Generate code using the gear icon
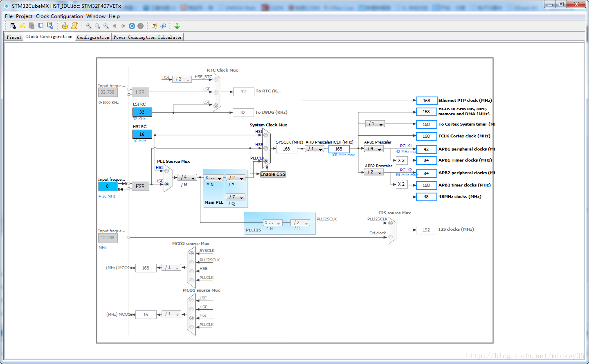 [65, 26]
